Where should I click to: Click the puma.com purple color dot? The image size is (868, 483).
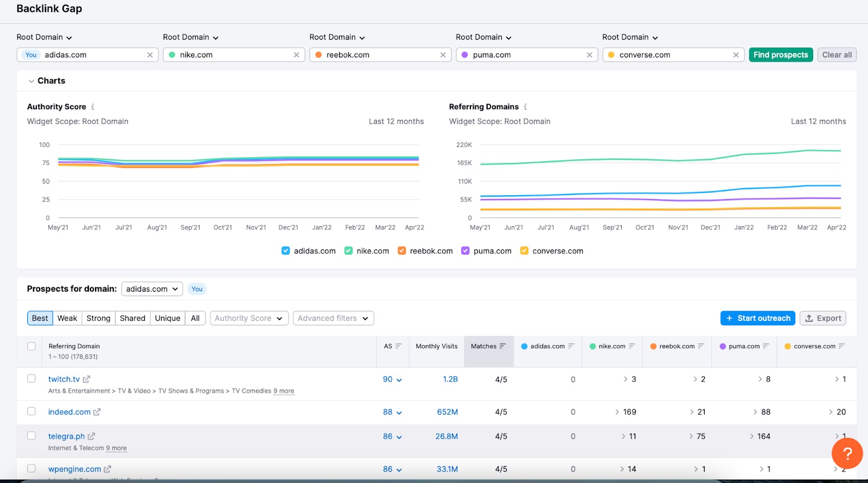(x=465, y=55)
